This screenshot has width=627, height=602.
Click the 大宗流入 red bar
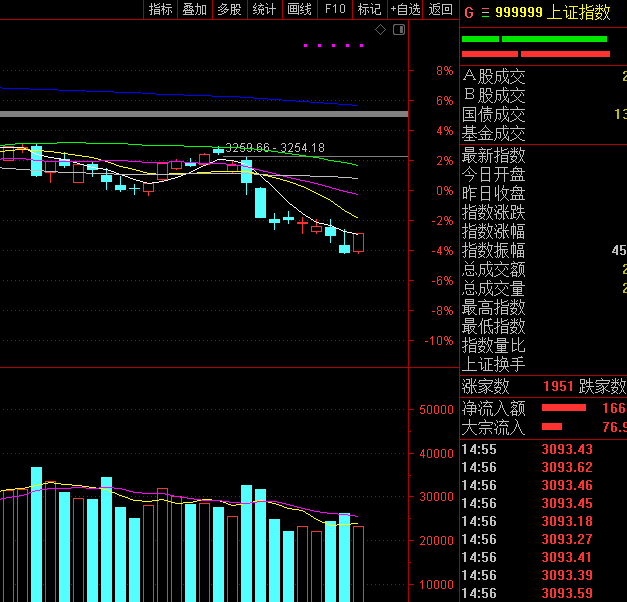coord(552,426)
